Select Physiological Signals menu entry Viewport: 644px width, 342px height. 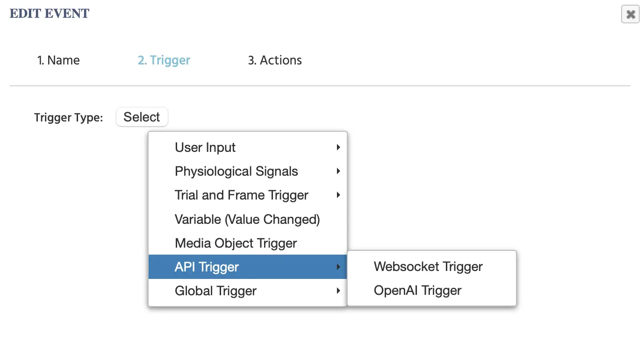[x=236, y=171]
